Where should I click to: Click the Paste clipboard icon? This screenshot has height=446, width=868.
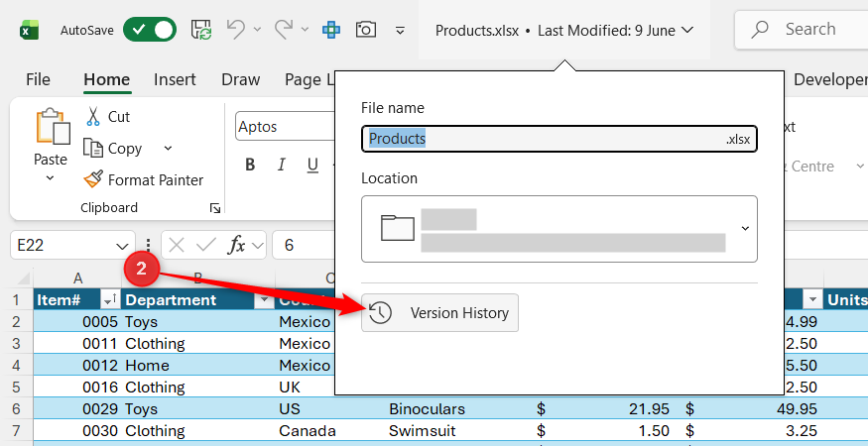[x=53, y=126]
